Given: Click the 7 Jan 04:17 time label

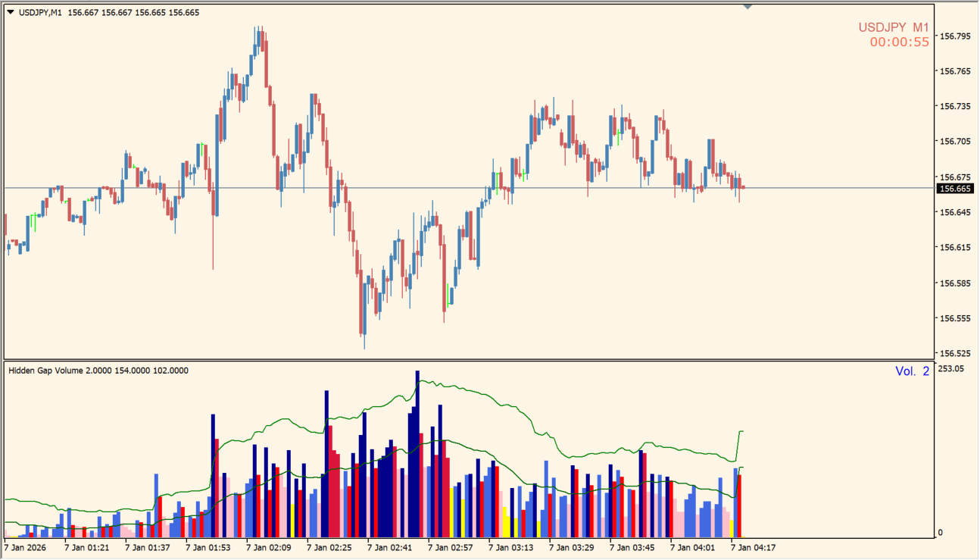Looking at the screenshot, I should [x=753, y=546].
